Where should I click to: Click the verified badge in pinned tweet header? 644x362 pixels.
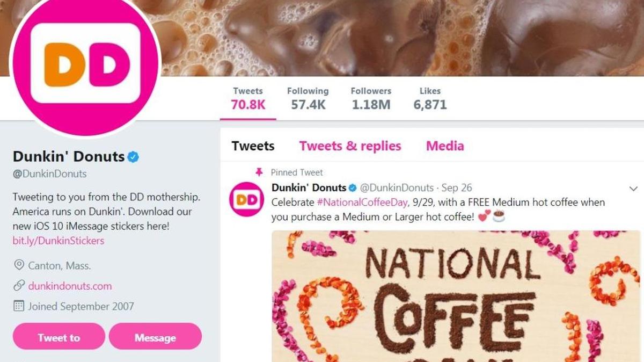click(353, 188)
